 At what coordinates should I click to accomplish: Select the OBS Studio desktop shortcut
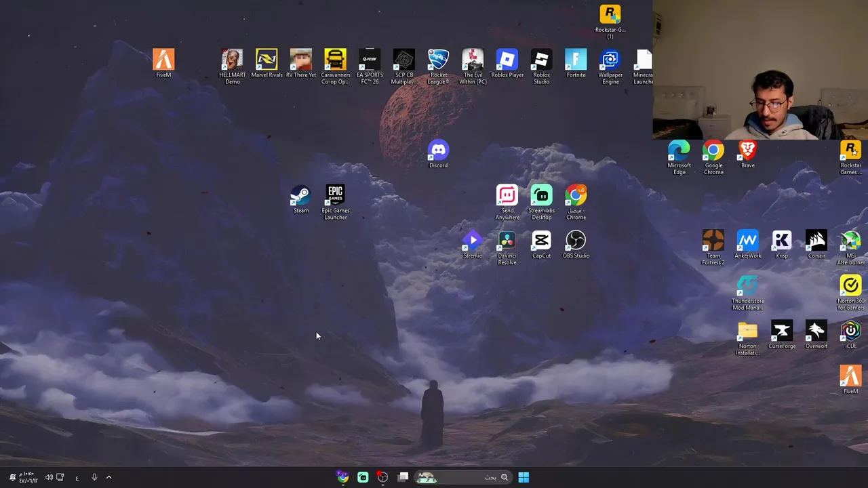pyautogui.click(x=576, y=244)
